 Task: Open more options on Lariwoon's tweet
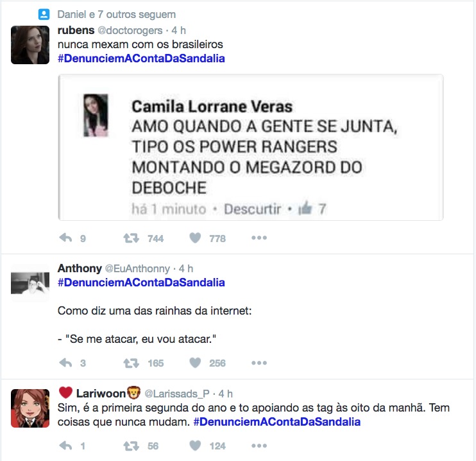pos(259,446)
